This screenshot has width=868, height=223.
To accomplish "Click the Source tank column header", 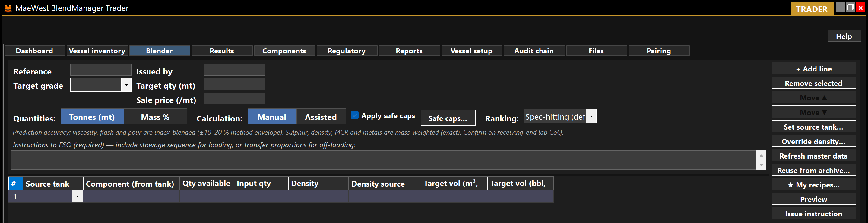I will (53, 183).
